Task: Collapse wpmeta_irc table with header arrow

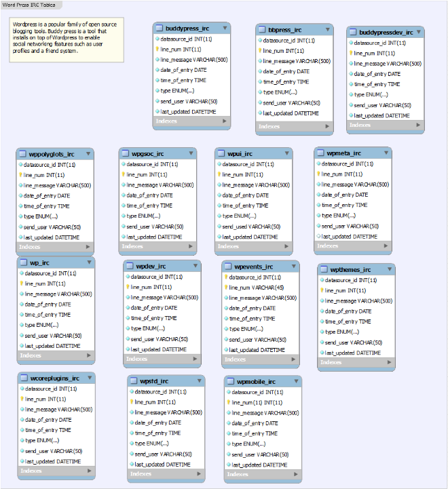Action: tap(386, 153)
